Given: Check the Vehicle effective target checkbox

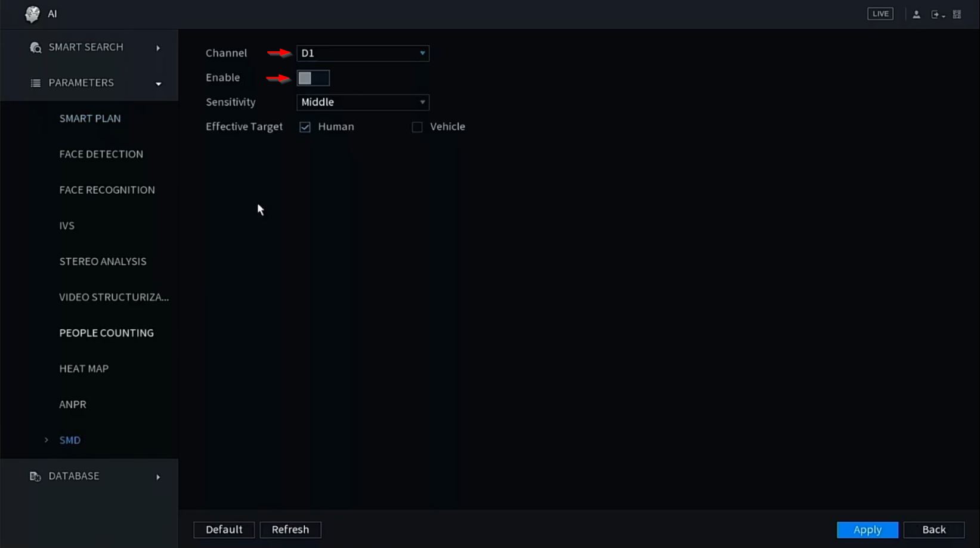Looking at the screenshot, I should [x=417, y=127].
